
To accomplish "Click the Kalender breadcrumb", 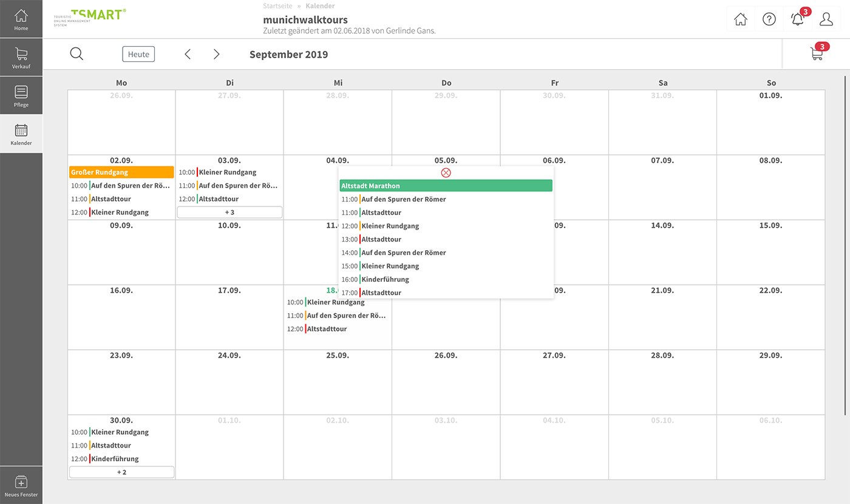I will coord(320,6).
